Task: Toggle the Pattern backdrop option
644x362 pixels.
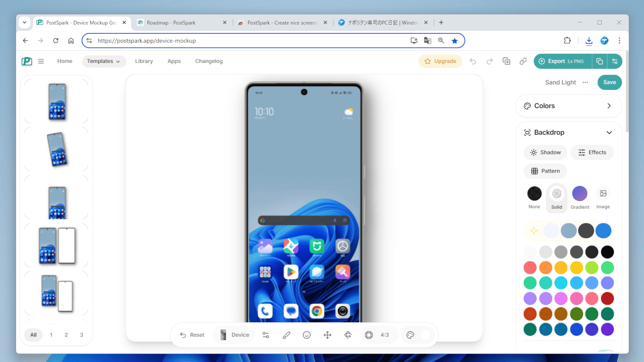Action: (545, 171)
